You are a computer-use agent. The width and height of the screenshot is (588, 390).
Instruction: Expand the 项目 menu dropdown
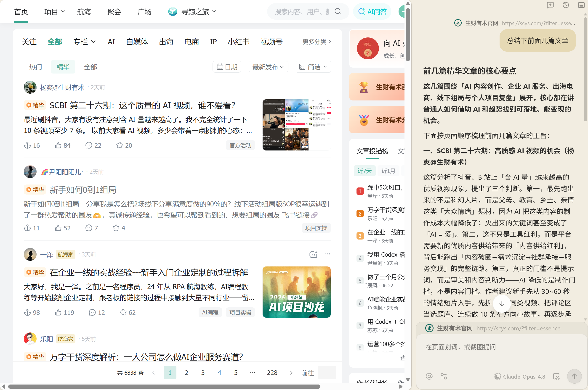pyautogui.click(x=55, y=12)
